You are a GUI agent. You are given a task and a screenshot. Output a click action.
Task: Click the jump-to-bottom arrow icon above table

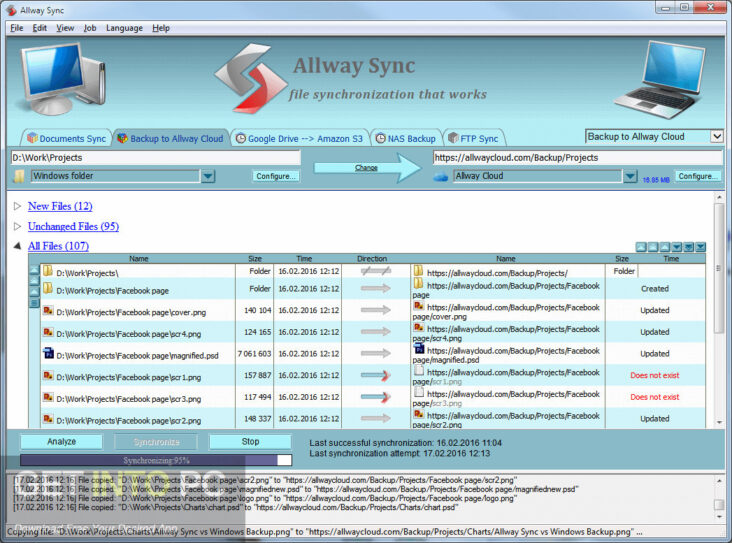pos(700,247)
